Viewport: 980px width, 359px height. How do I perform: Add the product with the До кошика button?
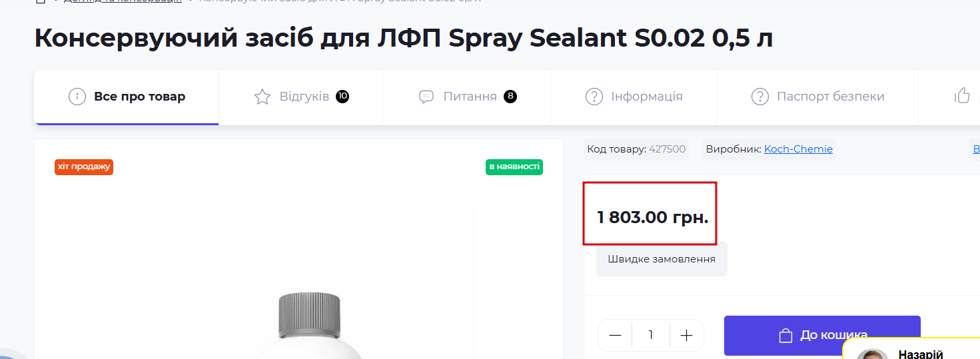pos(822,335)
